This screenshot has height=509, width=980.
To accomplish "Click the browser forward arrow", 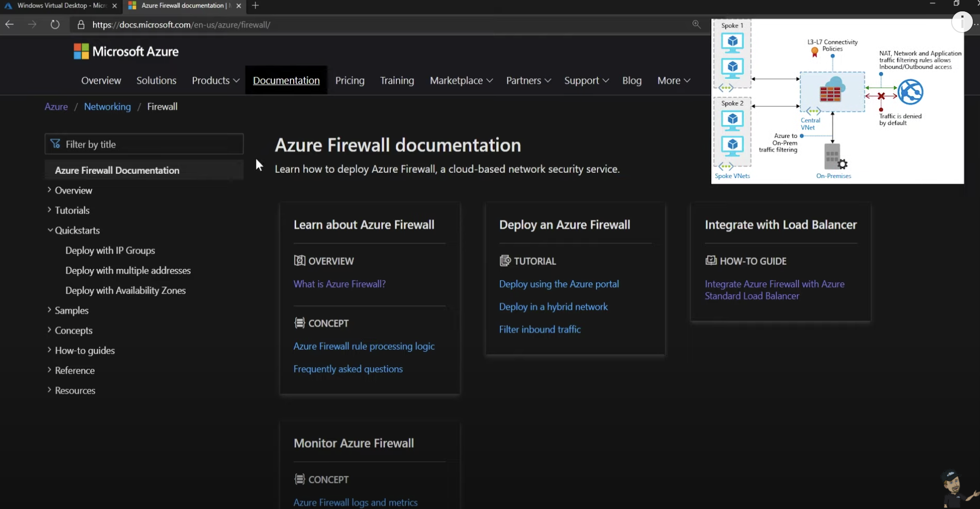I will 32,24.
